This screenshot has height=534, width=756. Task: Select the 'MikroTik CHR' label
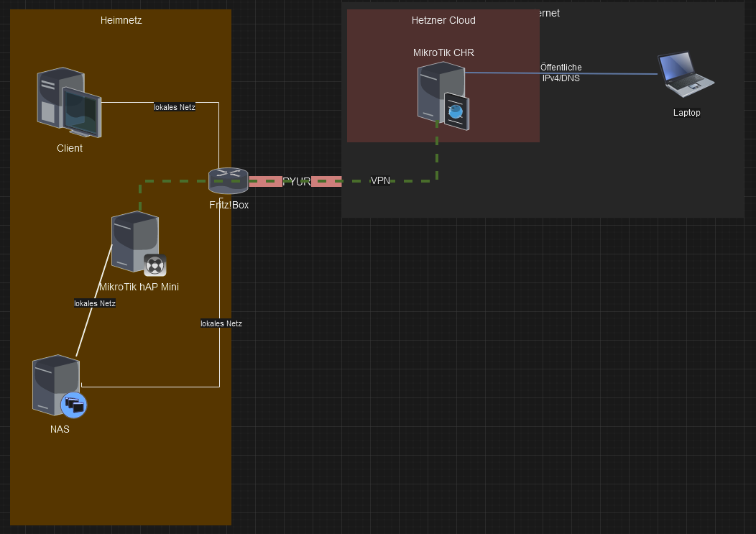443,52
